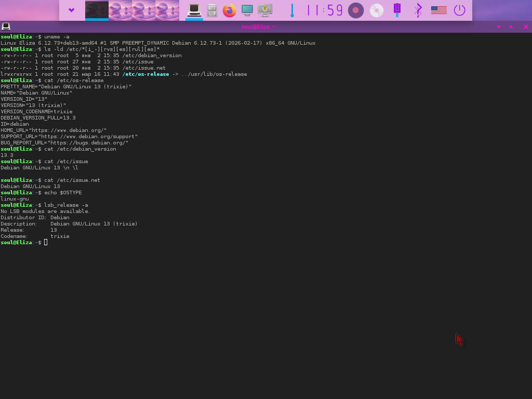Open the terminal window menu icon in titlebar

click(6, 26)
